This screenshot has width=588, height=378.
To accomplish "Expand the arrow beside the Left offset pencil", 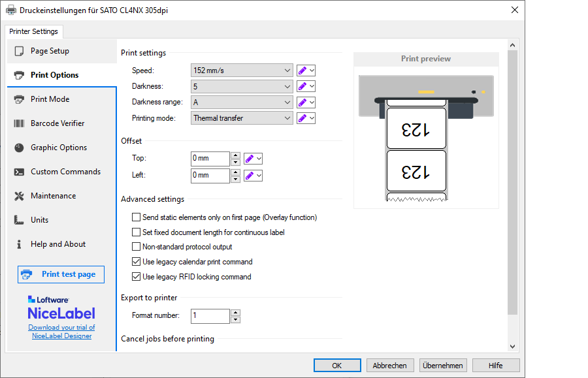I will [259, 176].
